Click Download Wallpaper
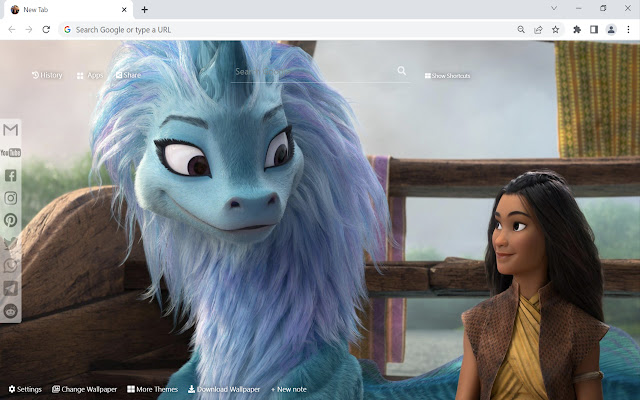The image size is (640, 400). point(224,389)
